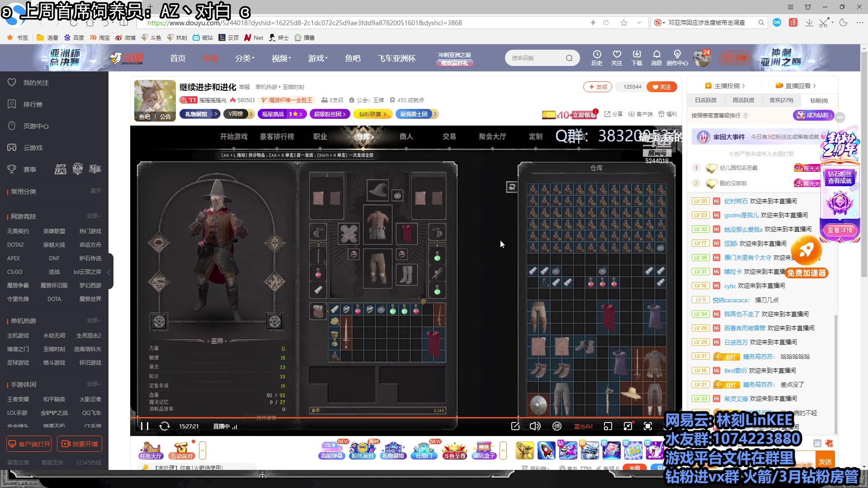868x488 pixels.
Task: Switch to the 钻粉(8) tab
Action: [x=819, y=100]
